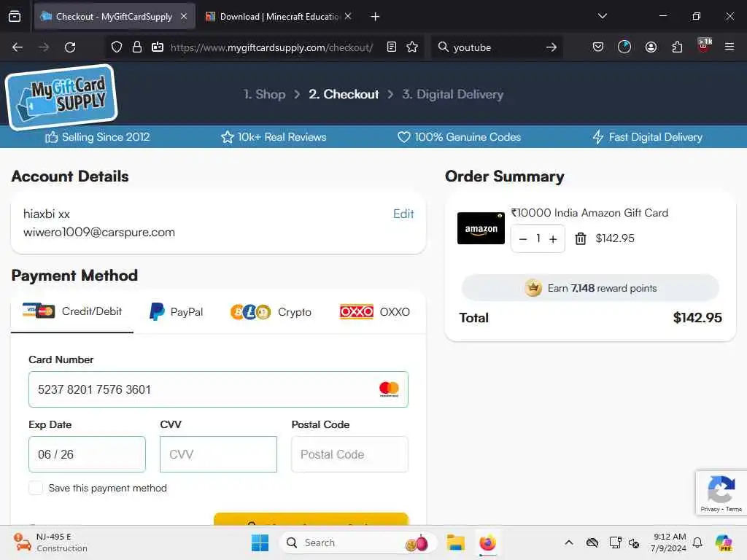
Task: Open the Firefox hamburger menu
Action: click(x=729, y=47)
